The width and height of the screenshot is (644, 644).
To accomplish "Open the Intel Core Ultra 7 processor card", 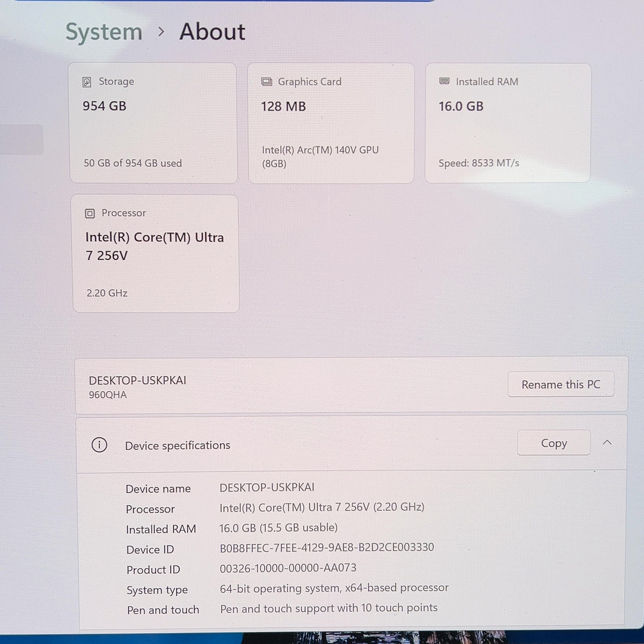I will pyautogui.click(x=156, y=253).
